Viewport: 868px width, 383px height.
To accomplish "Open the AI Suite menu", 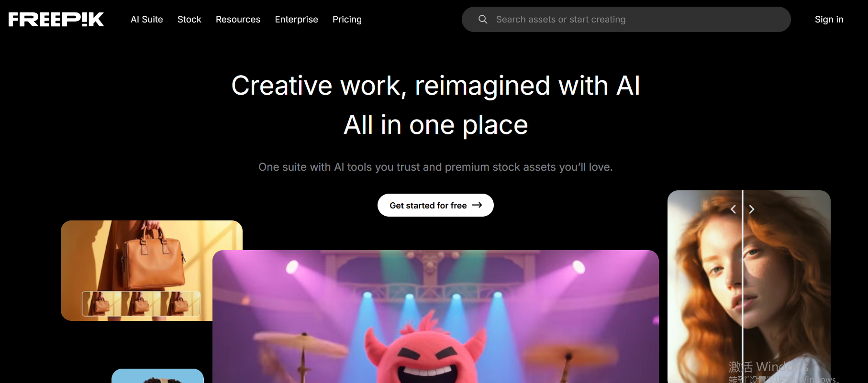I will point(147,19).
